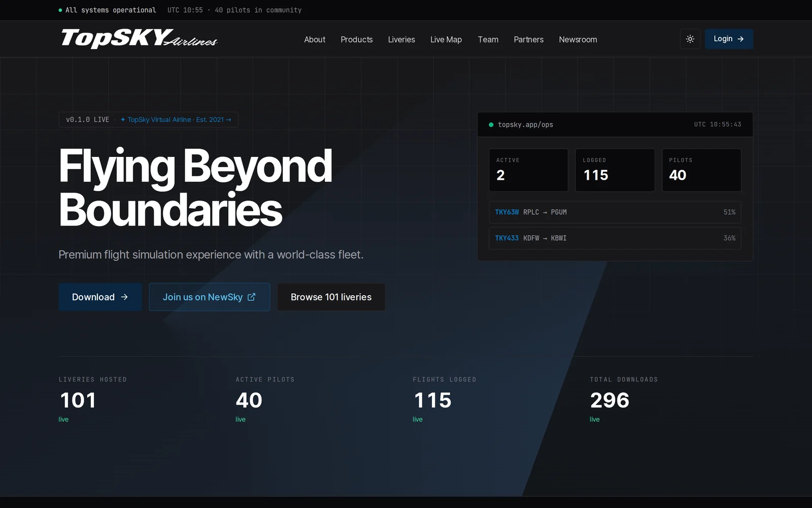Click 40 pilots in community text
Screen dimensions: 812x508
point(258,10)
